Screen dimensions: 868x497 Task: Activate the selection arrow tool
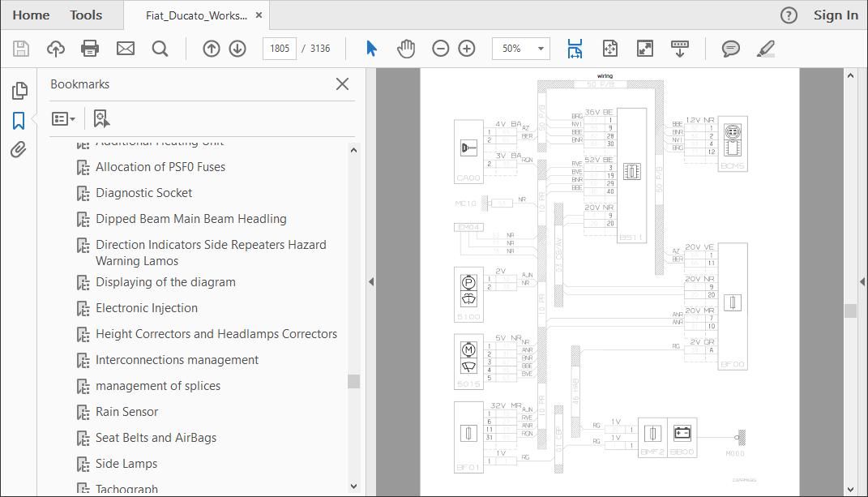371,49
